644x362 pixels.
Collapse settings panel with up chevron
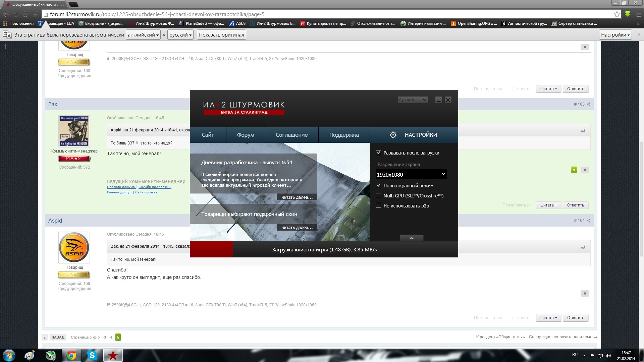412,238
